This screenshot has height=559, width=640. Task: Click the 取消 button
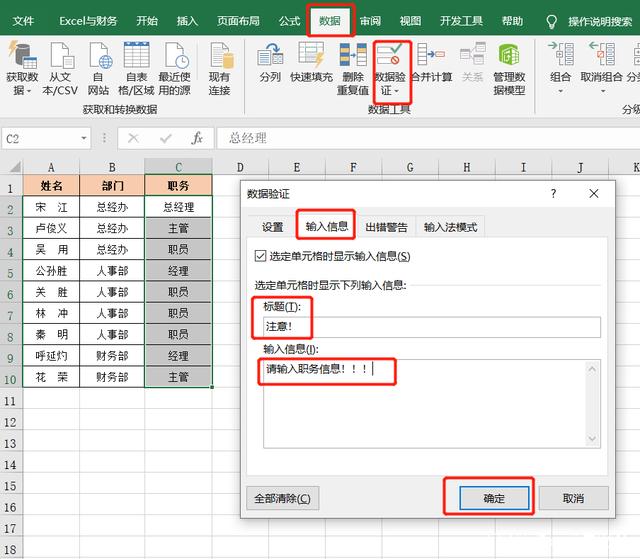573,498
